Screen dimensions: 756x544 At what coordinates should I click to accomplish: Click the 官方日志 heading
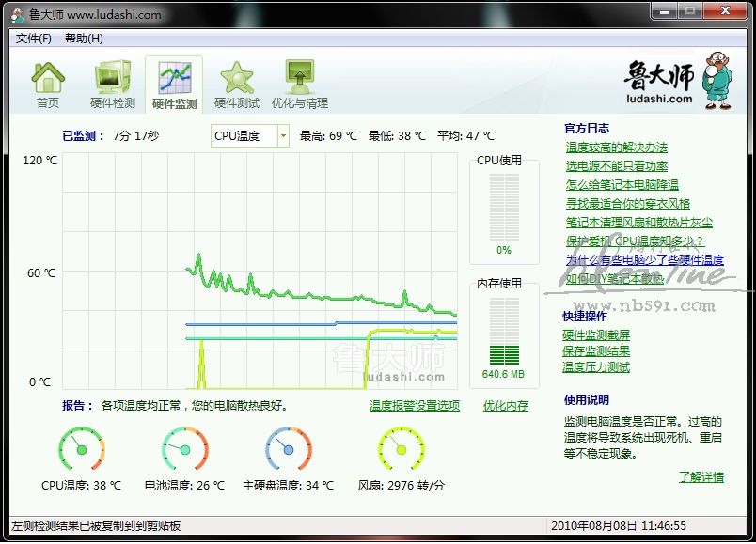pyautogui.click(x=587, y=128)
